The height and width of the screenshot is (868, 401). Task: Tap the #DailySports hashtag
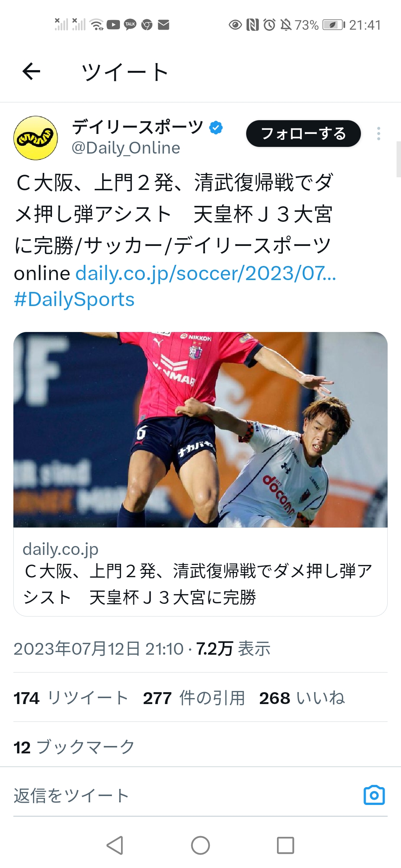(x=74, y=299)
